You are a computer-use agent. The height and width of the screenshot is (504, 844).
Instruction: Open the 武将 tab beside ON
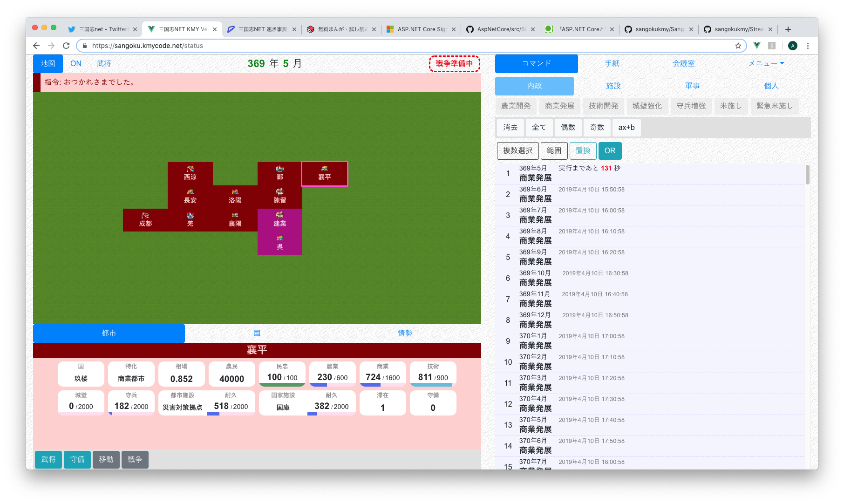[x=104, y=64]
